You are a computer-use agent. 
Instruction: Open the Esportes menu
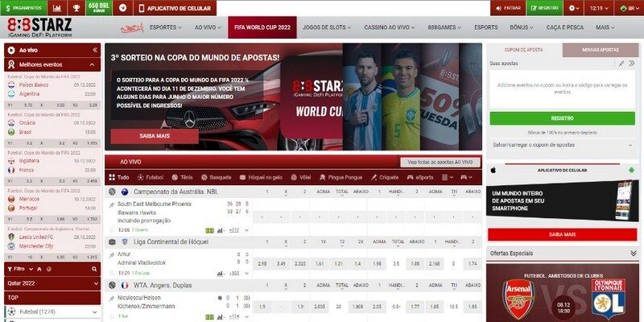click(x=166, y=27)
